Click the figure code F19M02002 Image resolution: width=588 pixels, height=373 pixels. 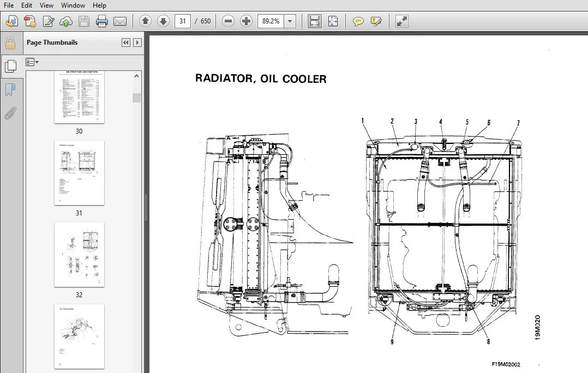pos(506,364)
